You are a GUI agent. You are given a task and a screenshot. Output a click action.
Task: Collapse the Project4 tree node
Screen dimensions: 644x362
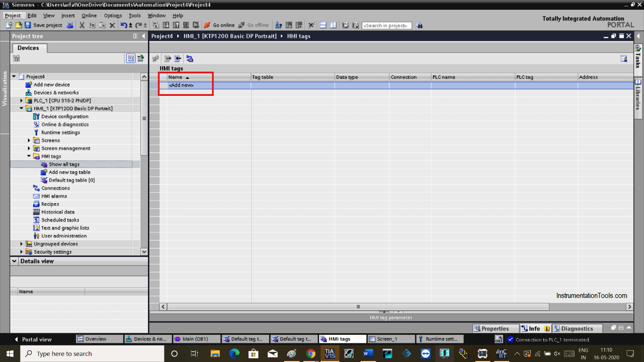tap(14, 77)
